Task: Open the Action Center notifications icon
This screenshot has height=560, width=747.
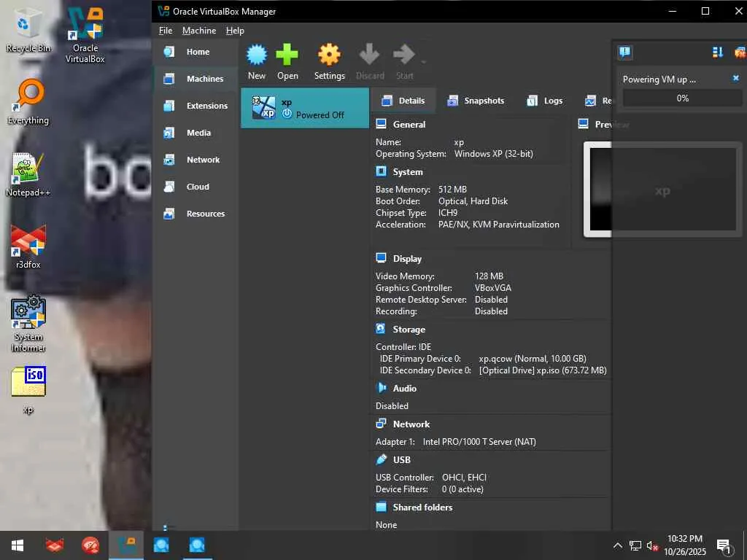Action: (724, 546)
